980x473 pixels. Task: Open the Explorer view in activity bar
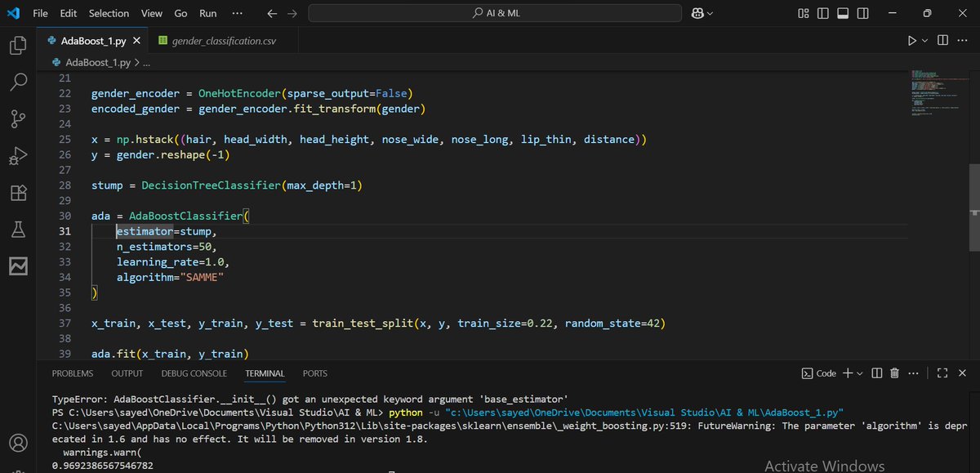coord(18,46)
